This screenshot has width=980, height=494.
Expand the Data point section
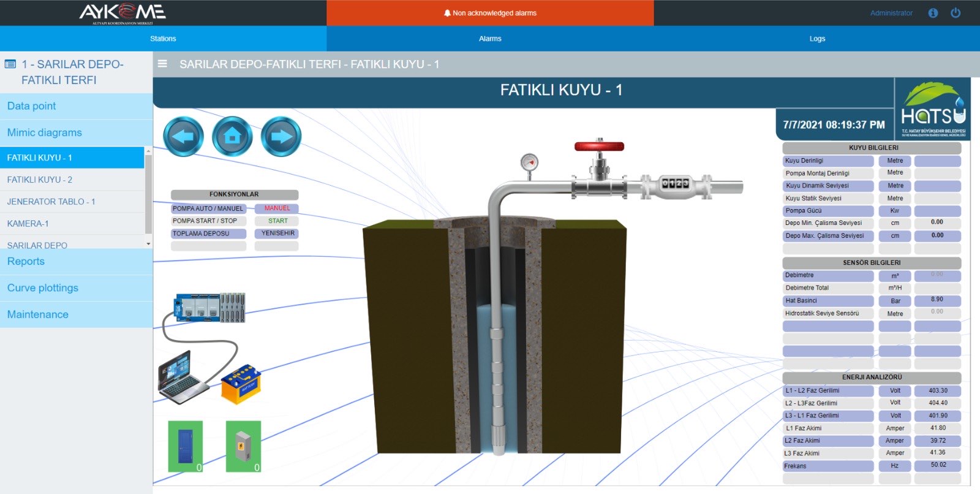pos(76,106)
